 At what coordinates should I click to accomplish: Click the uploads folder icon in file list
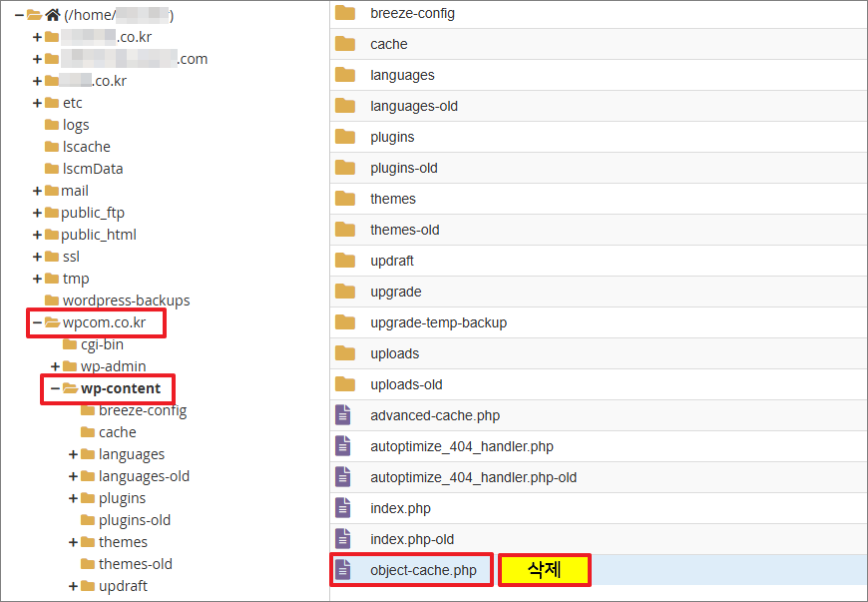pos(345,353)
